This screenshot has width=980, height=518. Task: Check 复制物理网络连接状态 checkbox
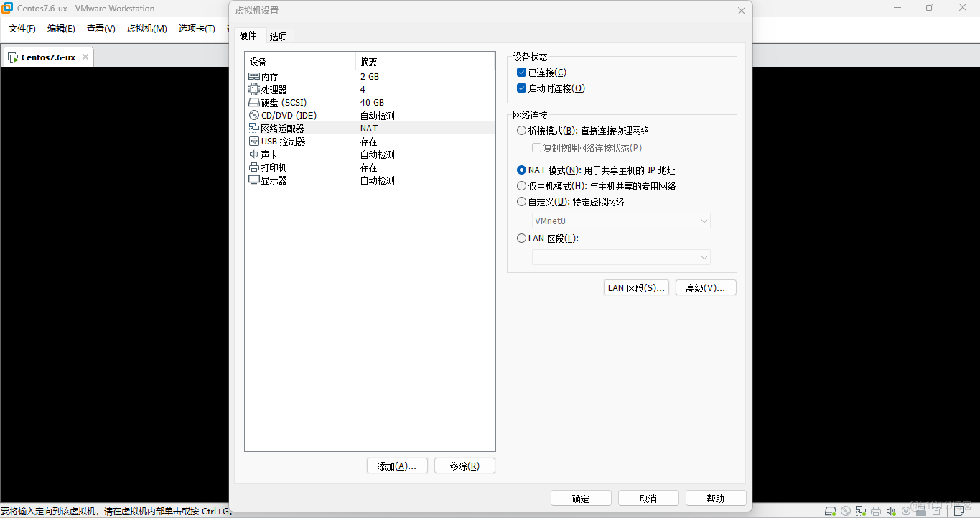click(x=536, y=148)
